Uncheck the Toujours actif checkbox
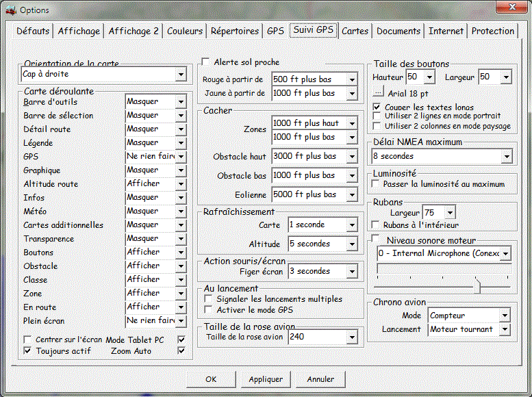The image size is (532, 397). tap(27, 350)
